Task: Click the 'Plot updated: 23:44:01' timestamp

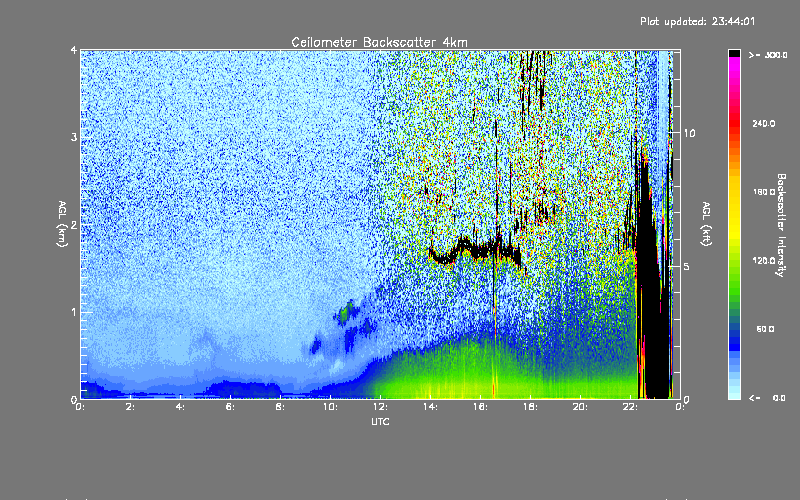Action: (697, 21)
